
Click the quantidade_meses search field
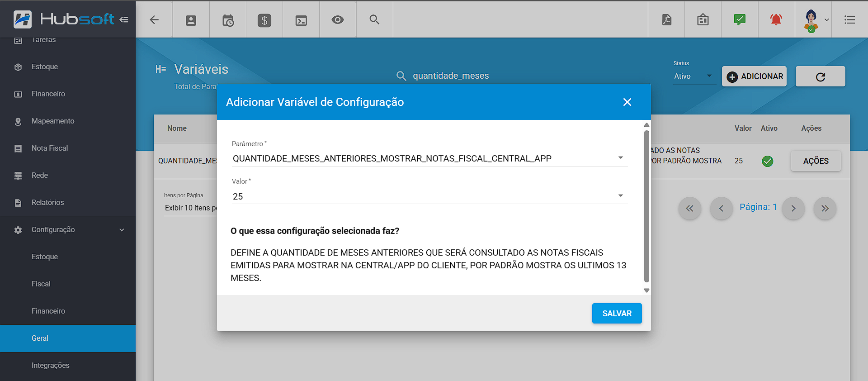[451, 76]
